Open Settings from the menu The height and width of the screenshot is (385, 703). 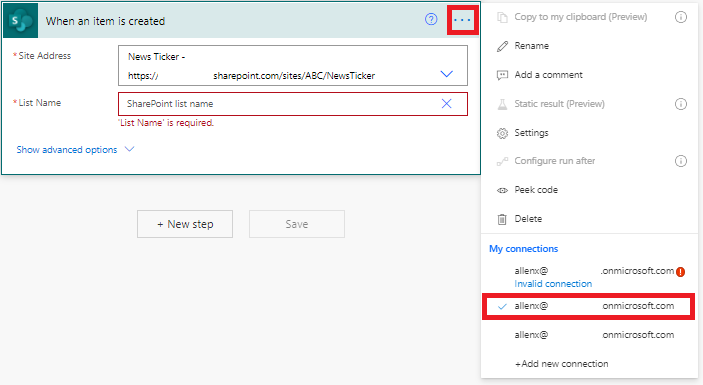pos(531,133)
